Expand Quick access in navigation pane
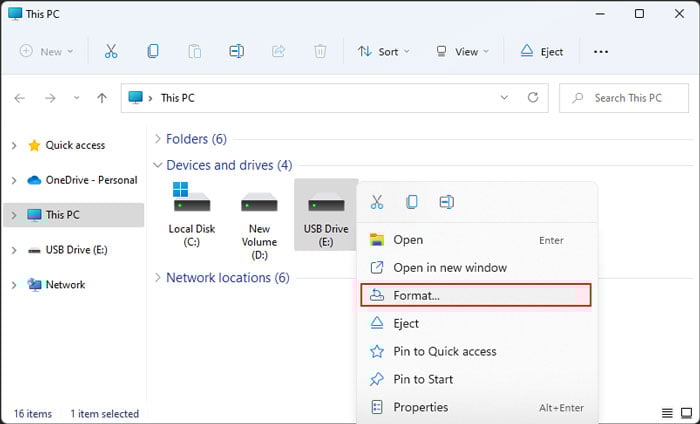 click(x=14, y=146)
